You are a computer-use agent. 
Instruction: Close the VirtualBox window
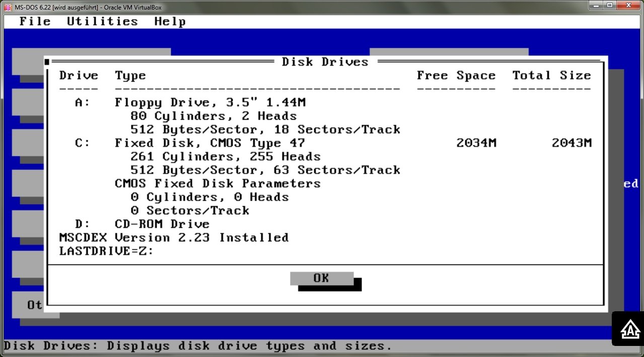(628, 6)
